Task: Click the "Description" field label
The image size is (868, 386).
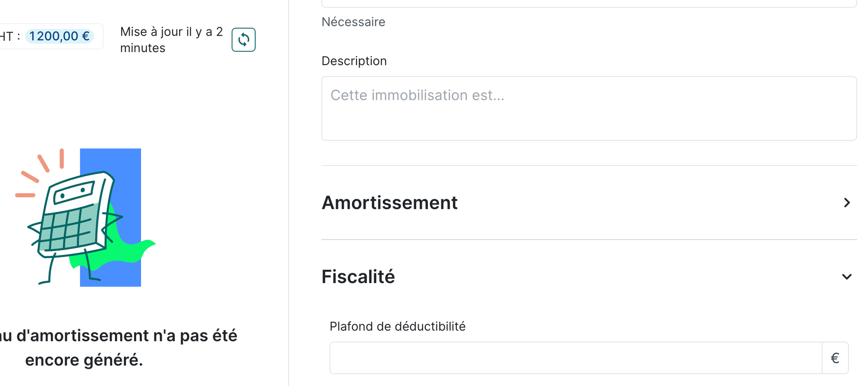Action: [x=354, y=61]
